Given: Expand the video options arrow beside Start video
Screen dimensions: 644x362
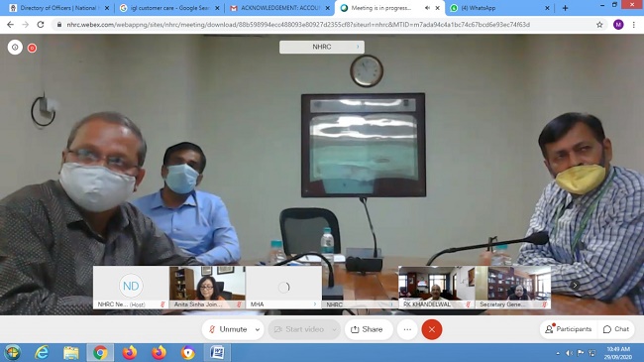Looking at the screenshot, I should pos(334,329).
